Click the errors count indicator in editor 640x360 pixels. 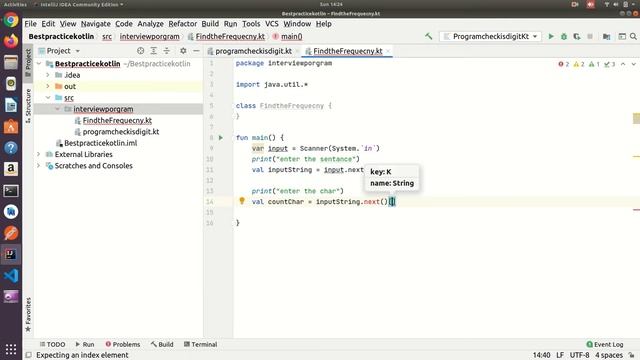[x=564, y=64]
